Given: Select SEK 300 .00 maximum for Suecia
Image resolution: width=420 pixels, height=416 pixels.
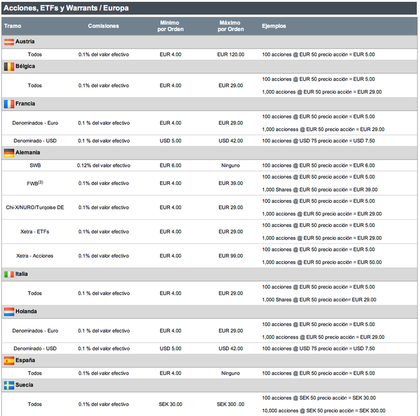Looking at the screenshot, I should point(231,404).
